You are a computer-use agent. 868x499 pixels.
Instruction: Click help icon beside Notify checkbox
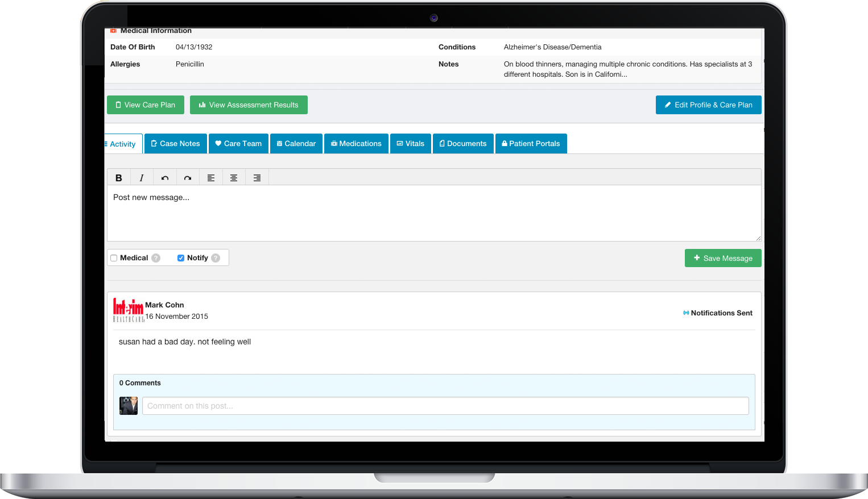(x=216, y=258)
